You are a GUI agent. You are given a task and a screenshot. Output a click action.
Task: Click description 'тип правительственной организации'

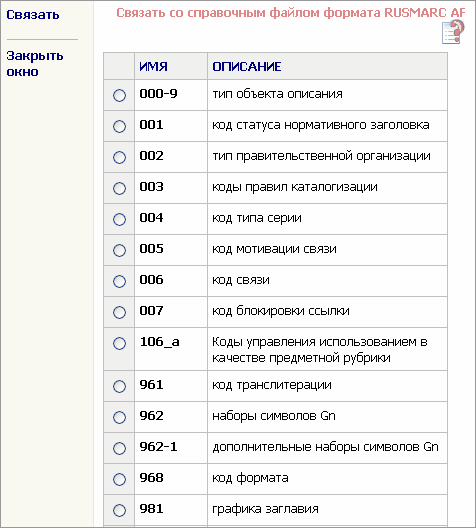(x=321, y=156)
